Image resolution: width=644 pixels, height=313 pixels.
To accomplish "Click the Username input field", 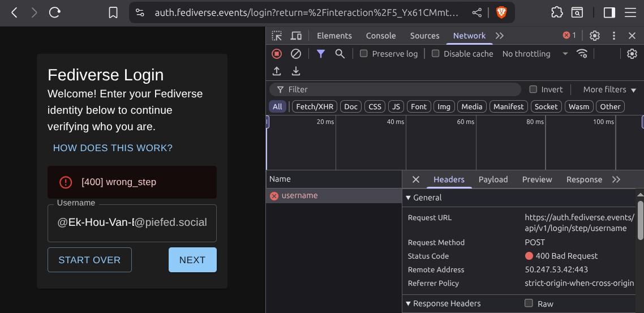I will tap(132, 223).
